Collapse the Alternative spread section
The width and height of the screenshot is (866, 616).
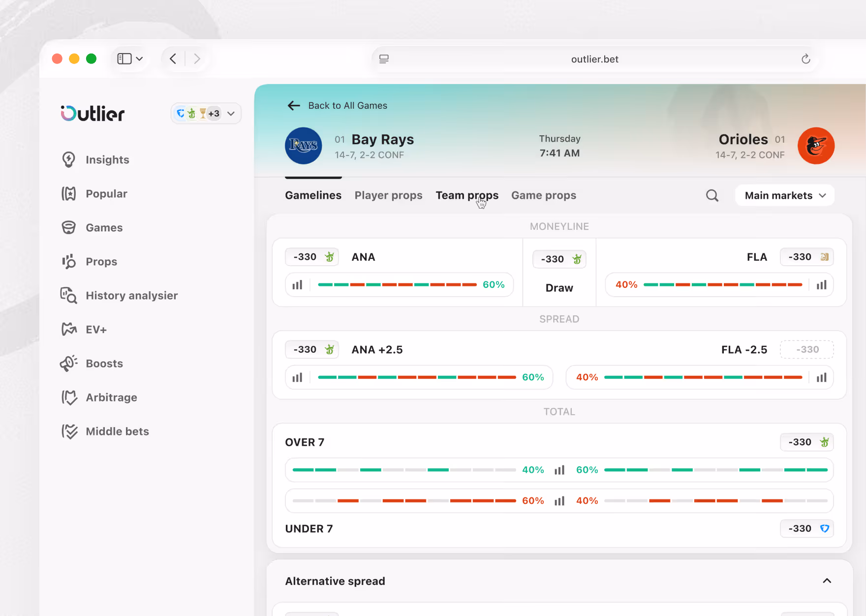[827, 581]
